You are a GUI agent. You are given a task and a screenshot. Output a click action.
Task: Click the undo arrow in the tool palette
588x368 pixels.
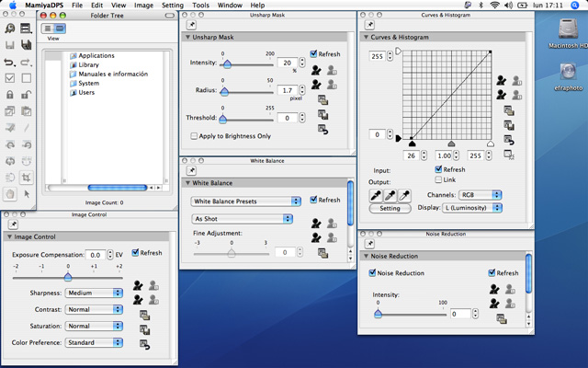click(10, 62)
